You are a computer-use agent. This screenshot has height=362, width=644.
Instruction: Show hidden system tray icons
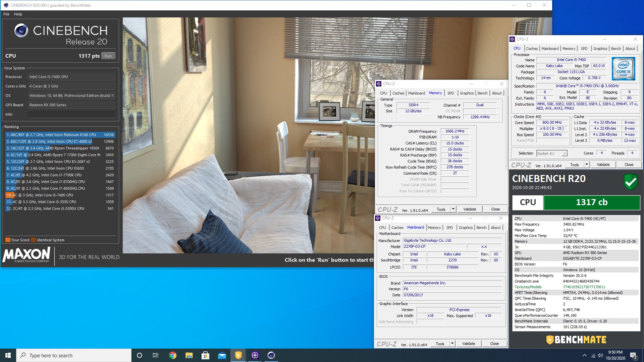(x=584, y=355)
